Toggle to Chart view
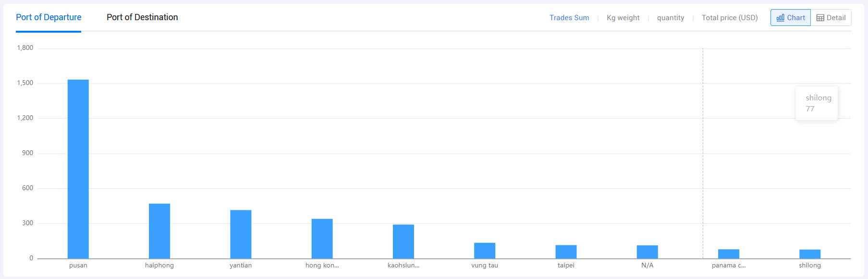868x279 pixels. pyautogui.click(x=791, y=18)
